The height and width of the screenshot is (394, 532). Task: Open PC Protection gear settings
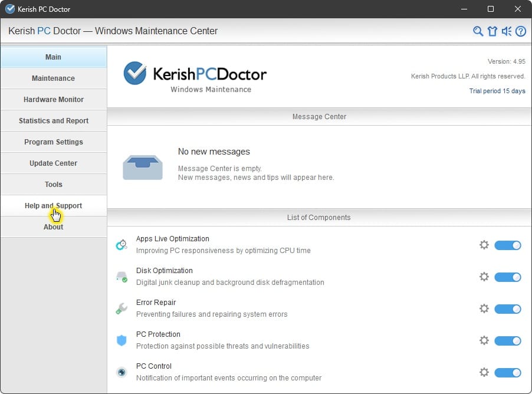(x=484, y=340)
